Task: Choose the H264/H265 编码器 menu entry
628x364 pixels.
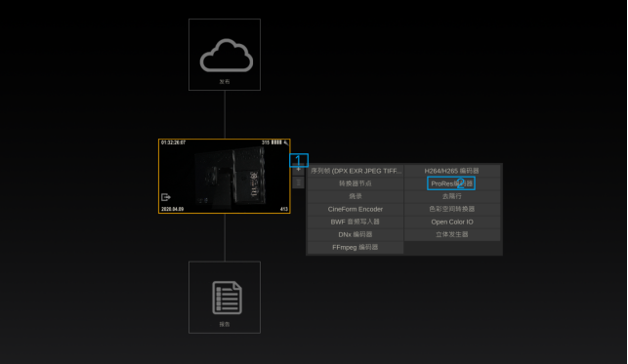Action: tap(452, 171)
